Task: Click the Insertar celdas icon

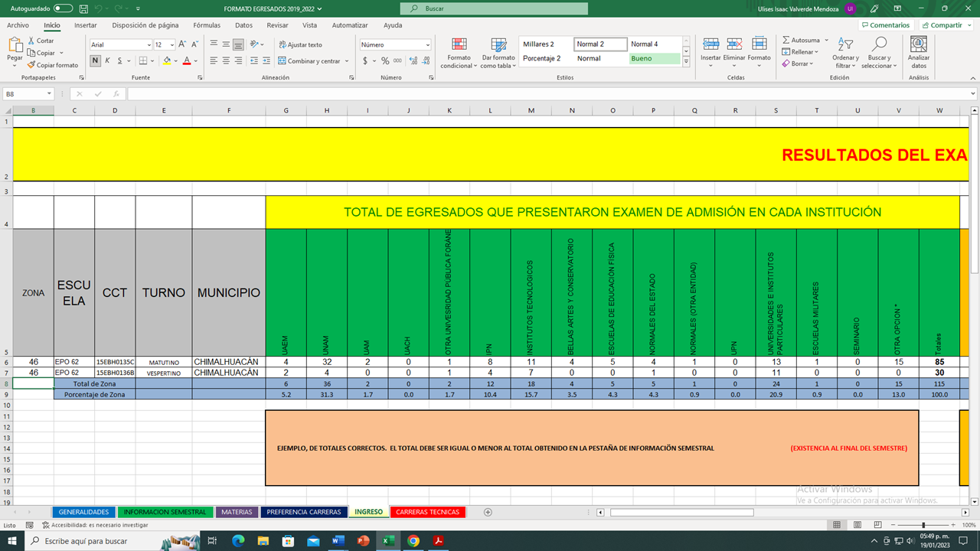Action: tap(710, 44)
